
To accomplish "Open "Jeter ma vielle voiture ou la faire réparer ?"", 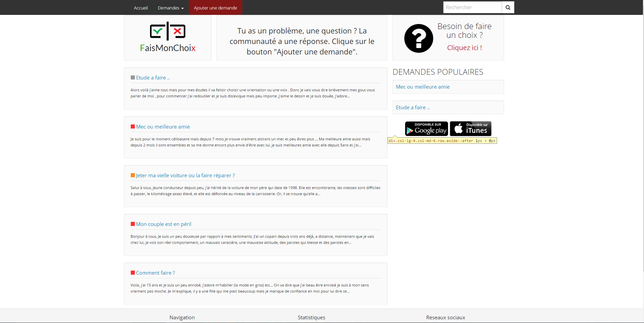I will pyautogui.click(x=185, y=176).
